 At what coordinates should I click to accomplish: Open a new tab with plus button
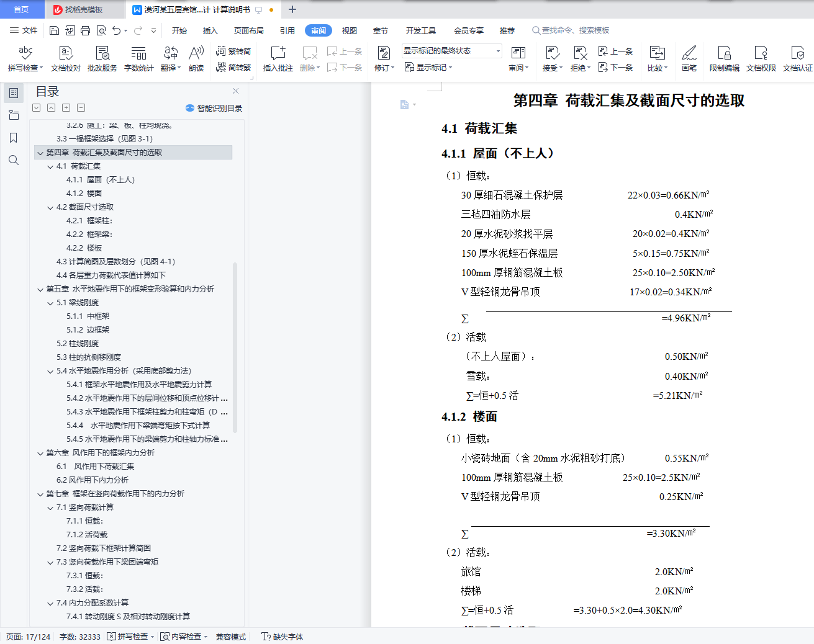[x=292, y=9]
